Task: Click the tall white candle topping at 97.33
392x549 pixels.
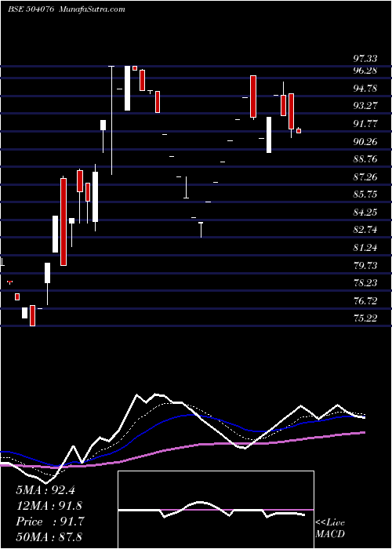Action: point(127,88)
